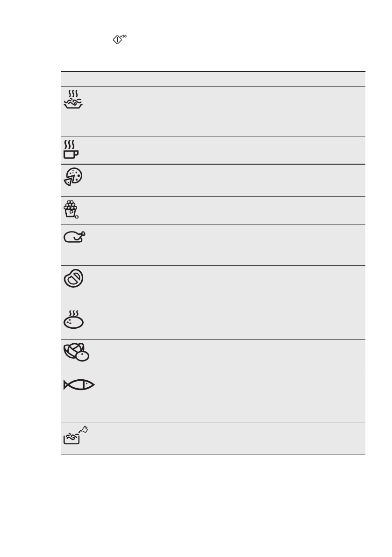Click the pasta with water jug icon
This screenshot has width=392, height=557.
pyautogui.click(x=75, y=435)
